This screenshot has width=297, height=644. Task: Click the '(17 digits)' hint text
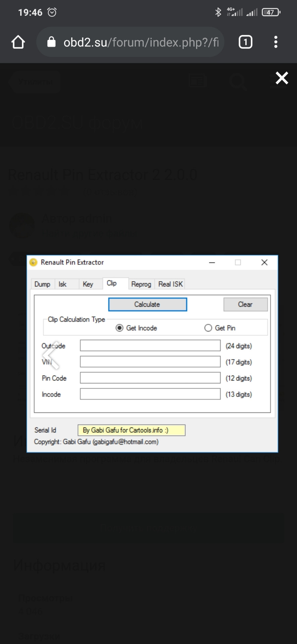(x=239, y=362)
